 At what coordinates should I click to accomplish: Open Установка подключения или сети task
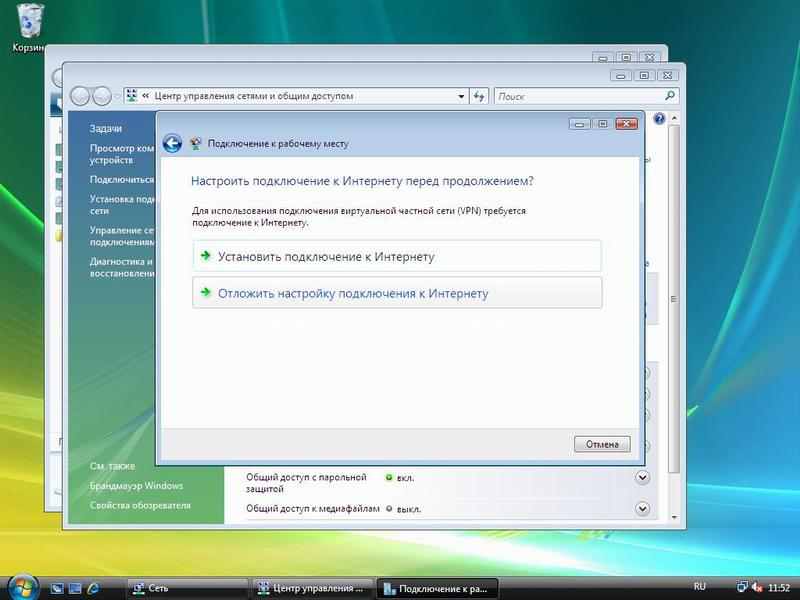coord(122,205)
